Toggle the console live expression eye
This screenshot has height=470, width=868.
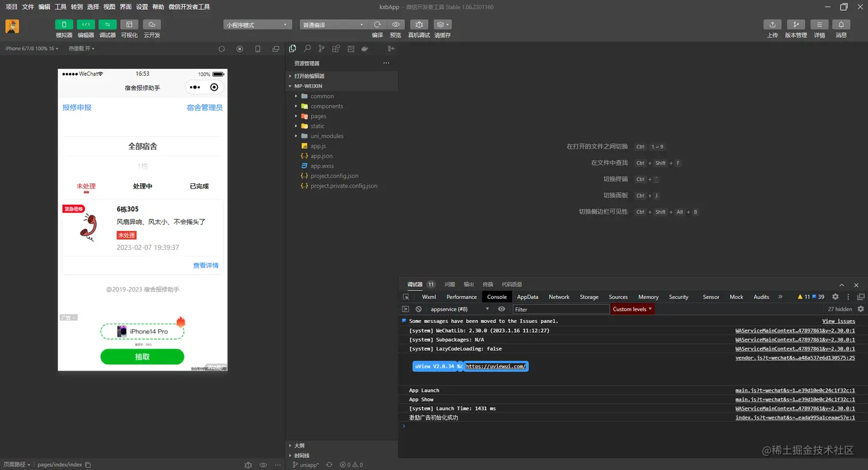[x=502, y=309]
